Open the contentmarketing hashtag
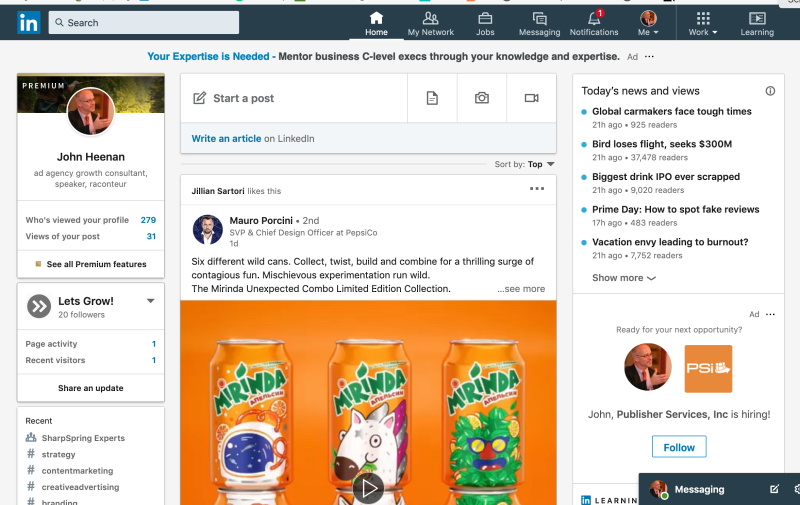The height and width of the screenshot is (505, 800). (78, 471)
